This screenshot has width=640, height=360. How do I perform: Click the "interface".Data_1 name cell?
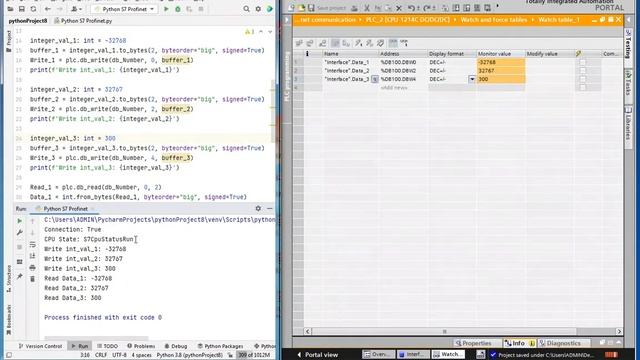pos(350,62)
